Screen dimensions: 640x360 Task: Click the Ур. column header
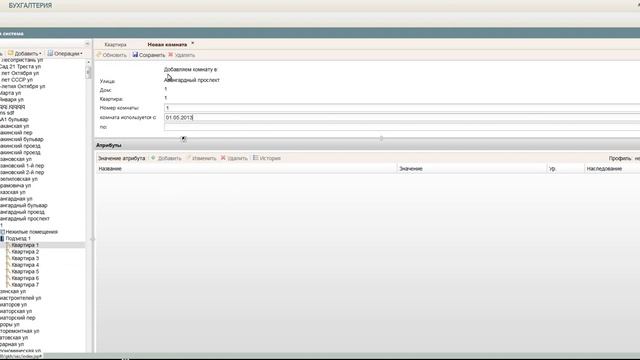point(566,169)
